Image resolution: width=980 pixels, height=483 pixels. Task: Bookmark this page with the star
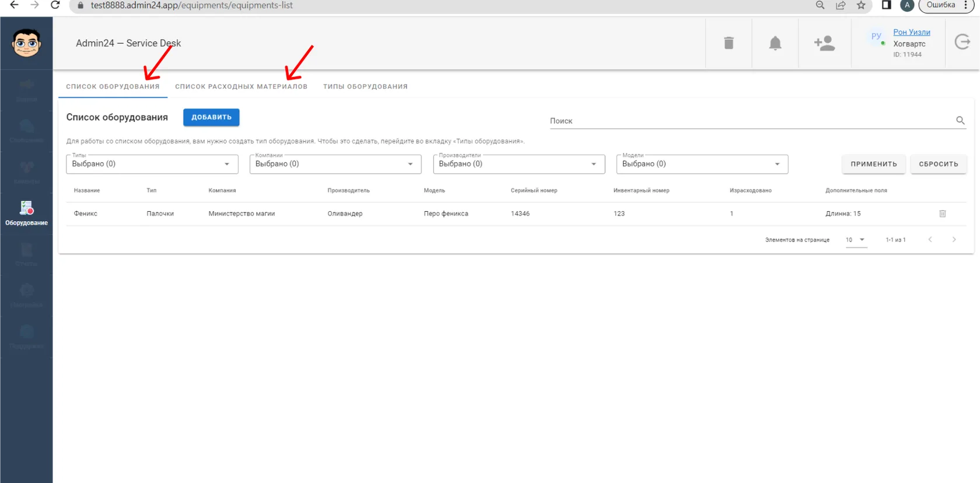861,5
